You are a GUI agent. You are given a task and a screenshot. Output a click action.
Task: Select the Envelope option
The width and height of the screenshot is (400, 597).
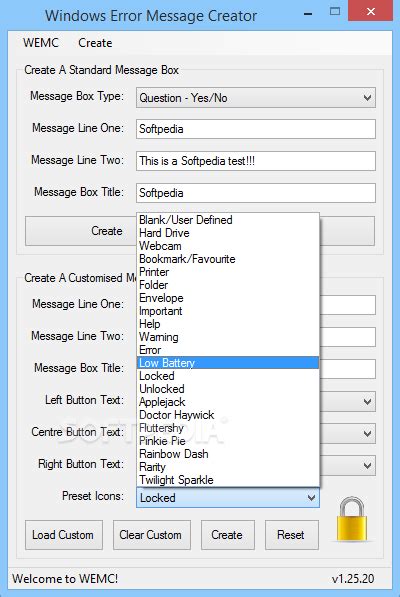228,298
